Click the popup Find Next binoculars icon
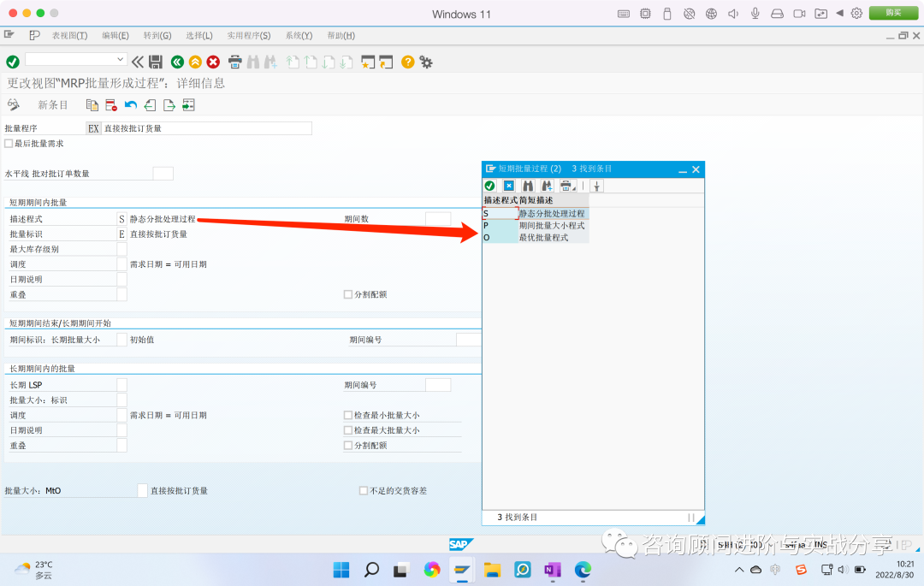924x586 pixels. tap(547, 186)
